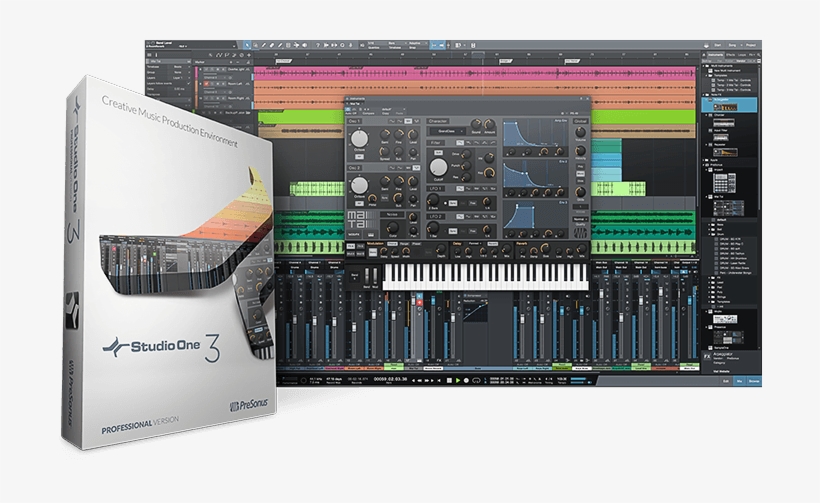
Task: Toggle the LFO 2 Sync button
Action: click(x=453, y=231)
